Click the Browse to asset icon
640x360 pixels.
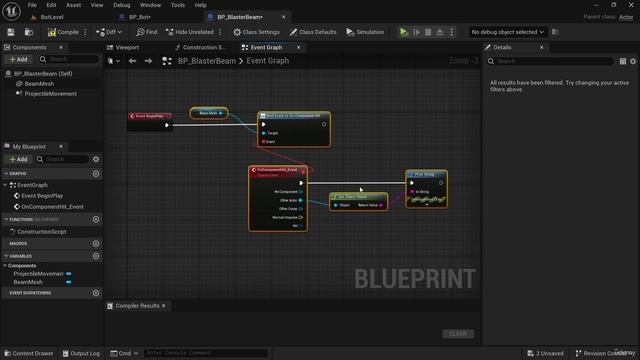point(29,32)
